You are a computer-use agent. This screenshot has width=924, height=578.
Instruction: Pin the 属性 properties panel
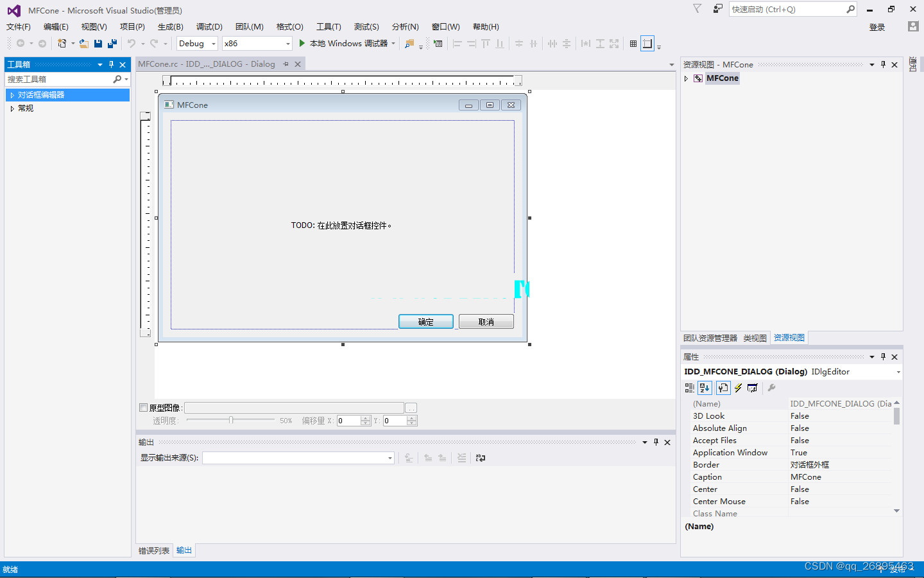(884, 356)
